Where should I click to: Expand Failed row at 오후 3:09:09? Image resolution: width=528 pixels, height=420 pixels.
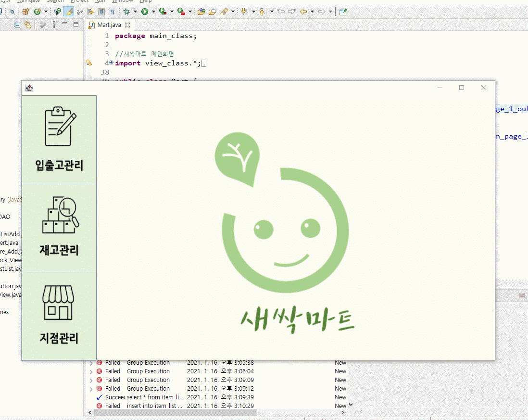point(91,380)
